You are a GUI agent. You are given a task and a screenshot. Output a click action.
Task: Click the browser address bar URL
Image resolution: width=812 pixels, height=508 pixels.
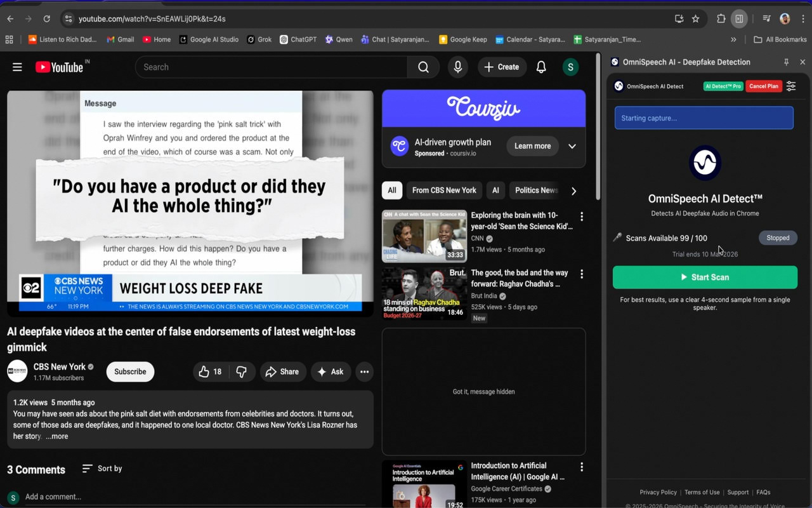[152, 19]
